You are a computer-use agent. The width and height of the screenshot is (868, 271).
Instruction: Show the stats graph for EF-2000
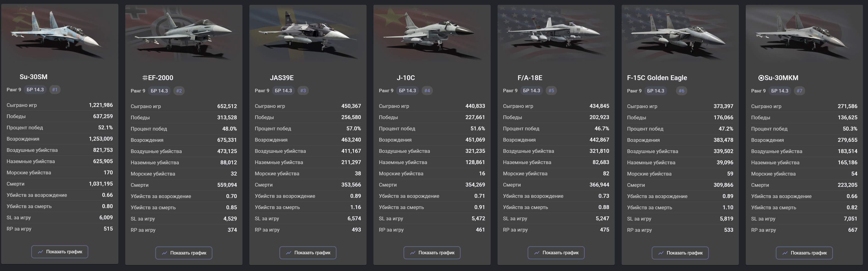184,253
